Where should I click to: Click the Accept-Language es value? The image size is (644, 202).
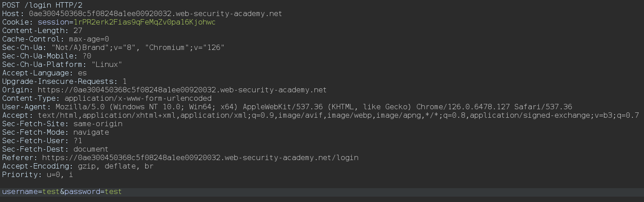coord(82,73)
